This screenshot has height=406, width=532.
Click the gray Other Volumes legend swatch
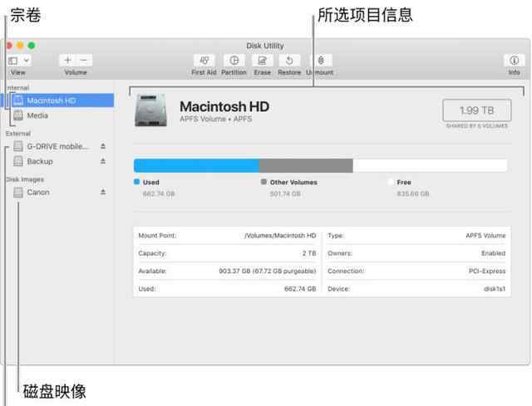pos(264,182)
